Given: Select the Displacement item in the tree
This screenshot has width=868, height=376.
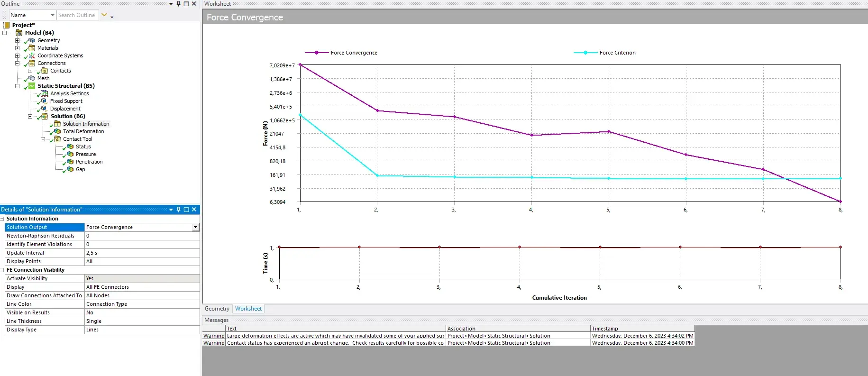Looking at the screenshot, I should [x=65, y=109].
